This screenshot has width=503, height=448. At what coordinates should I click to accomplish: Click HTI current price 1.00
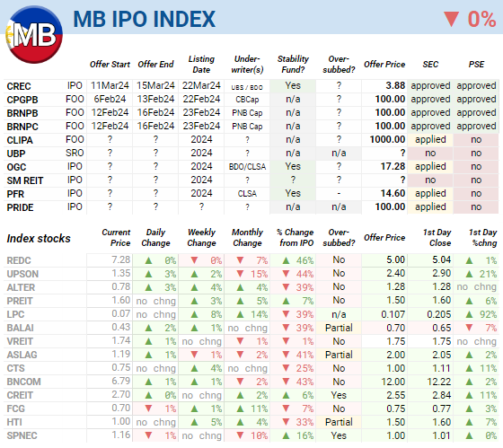click(121, 421)
